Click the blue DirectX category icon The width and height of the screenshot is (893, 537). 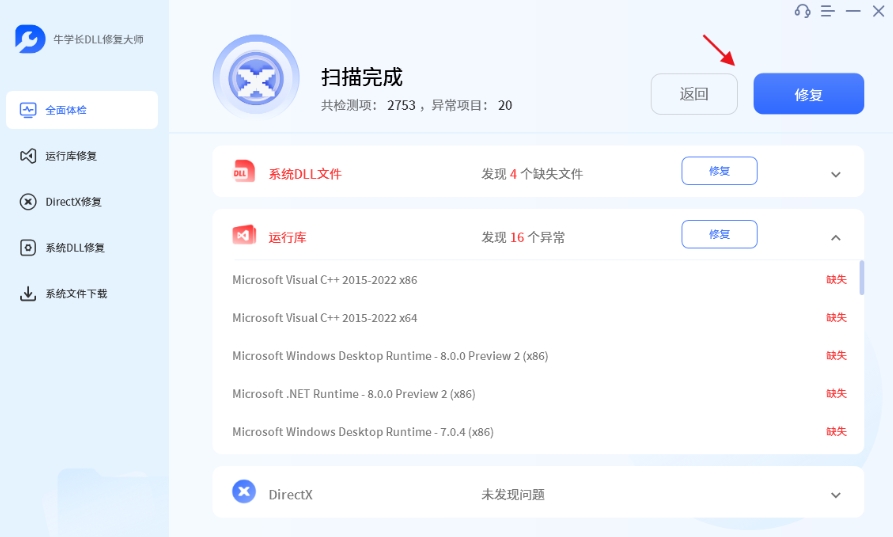tap(244, 491)
